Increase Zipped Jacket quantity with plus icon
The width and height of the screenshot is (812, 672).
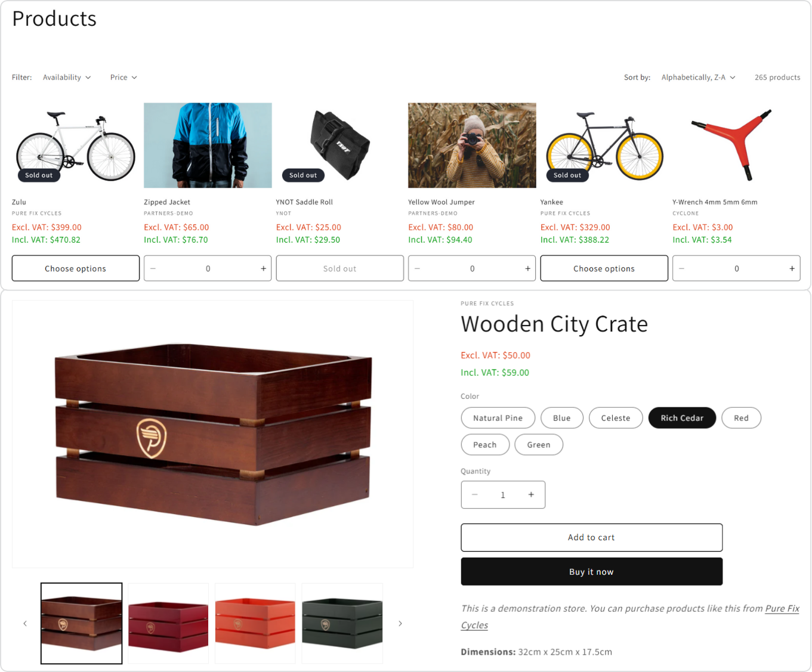(263, 269)
